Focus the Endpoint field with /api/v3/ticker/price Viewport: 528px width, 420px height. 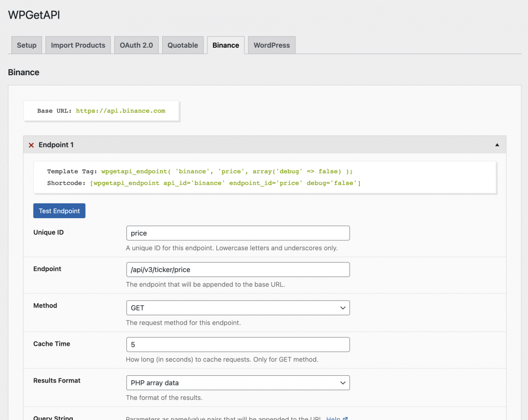(x=238, y=269)
